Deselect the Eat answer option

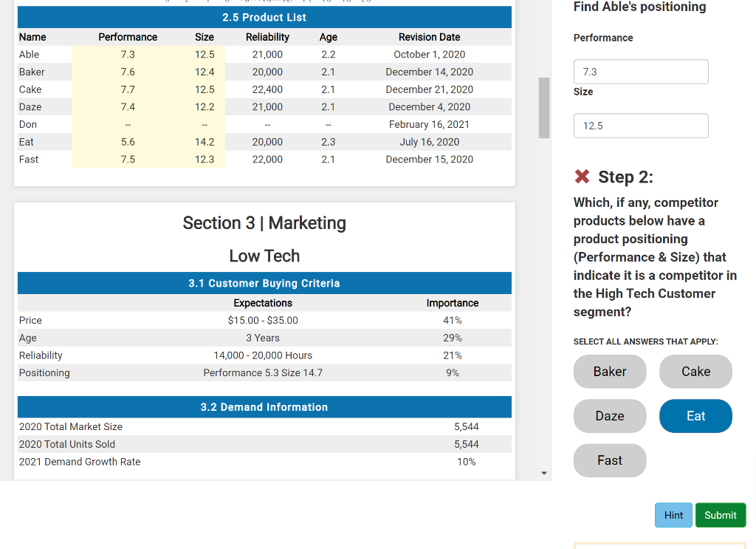[x=695, y=415]
